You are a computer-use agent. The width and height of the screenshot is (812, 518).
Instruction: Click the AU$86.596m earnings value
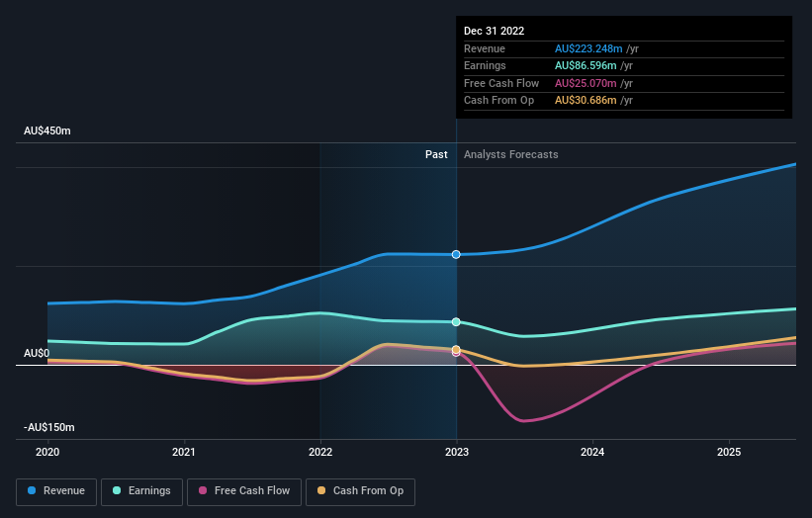tap(586, 65)
